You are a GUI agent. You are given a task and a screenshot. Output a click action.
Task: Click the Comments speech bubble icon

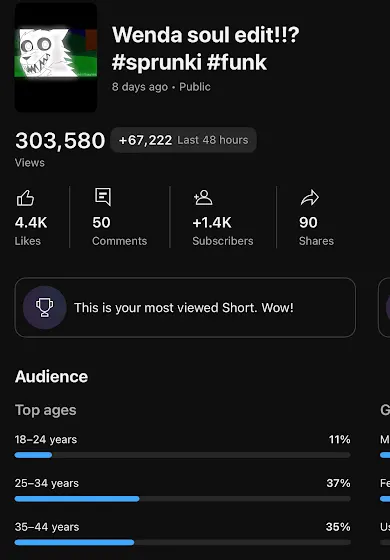(x=103, y=197)
